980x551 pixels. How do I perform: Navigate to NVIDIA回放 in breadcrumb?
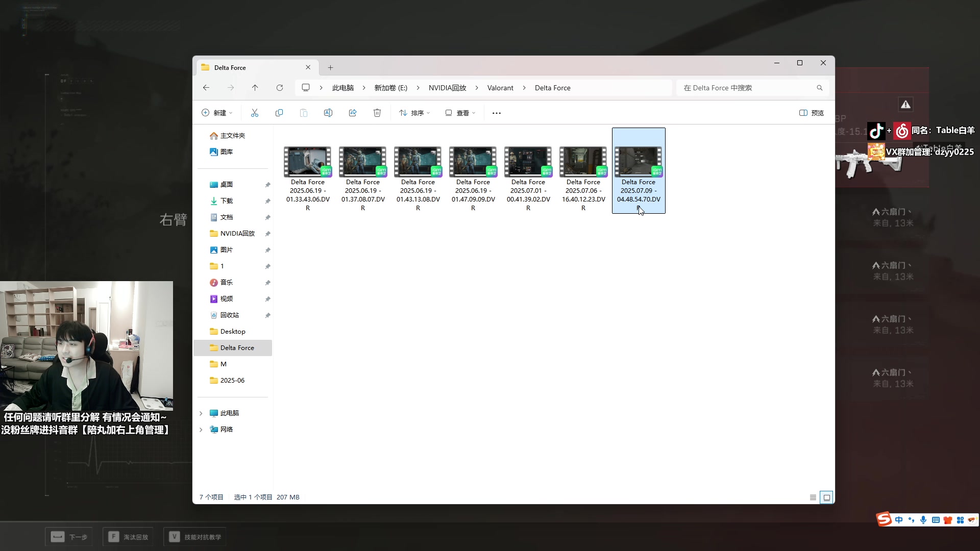tap(448, 88)
